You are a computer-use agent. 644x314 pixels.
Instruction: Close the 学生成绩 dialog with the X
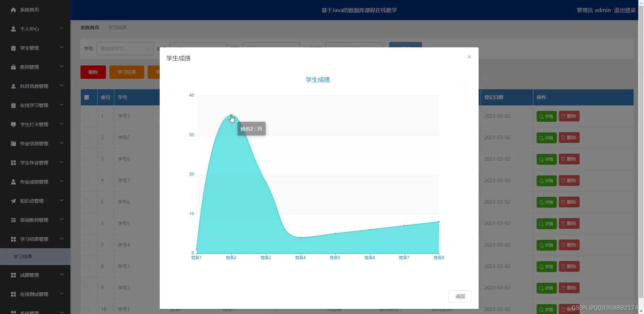pos(469,57)
